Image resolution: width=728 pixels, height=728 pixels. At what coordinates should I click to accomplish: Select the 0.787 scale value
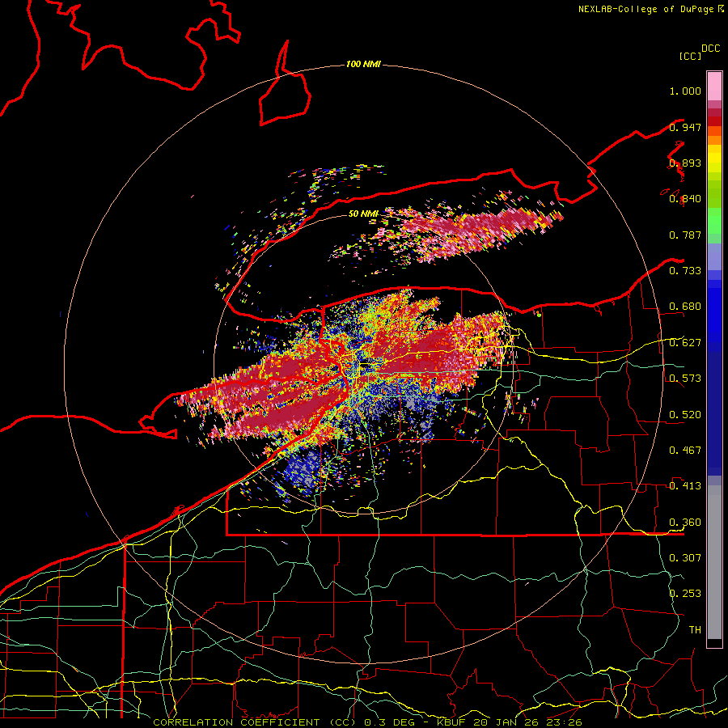(x=685, y=235)
